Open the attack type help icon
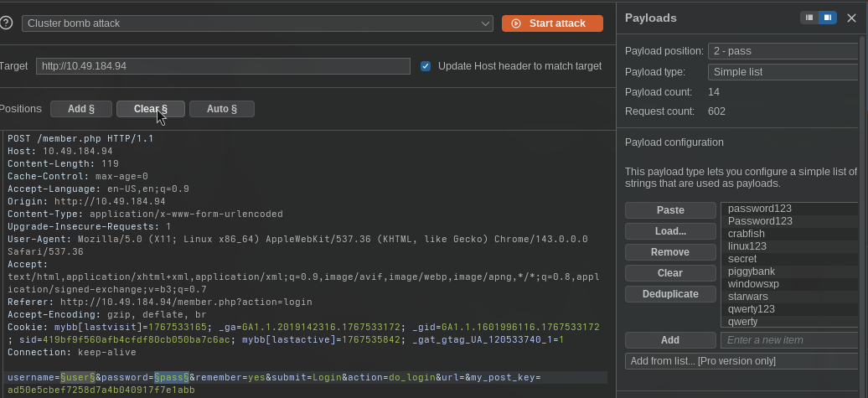 click(x=6, y=23)
